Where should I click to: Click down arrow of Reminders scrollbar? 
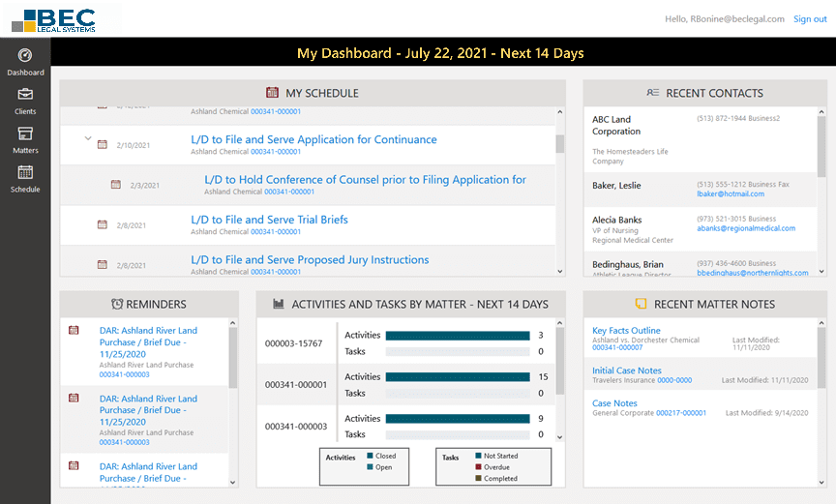tap(232, 482)
